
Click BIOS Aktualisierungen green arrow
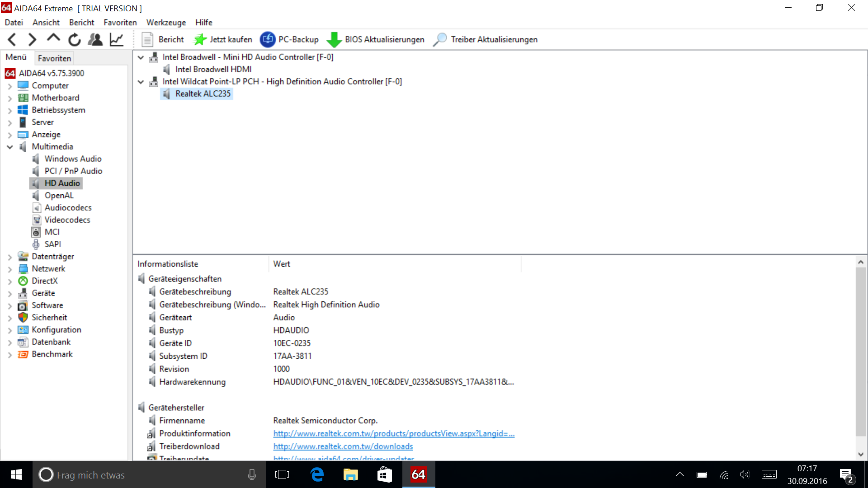[334, 40]
